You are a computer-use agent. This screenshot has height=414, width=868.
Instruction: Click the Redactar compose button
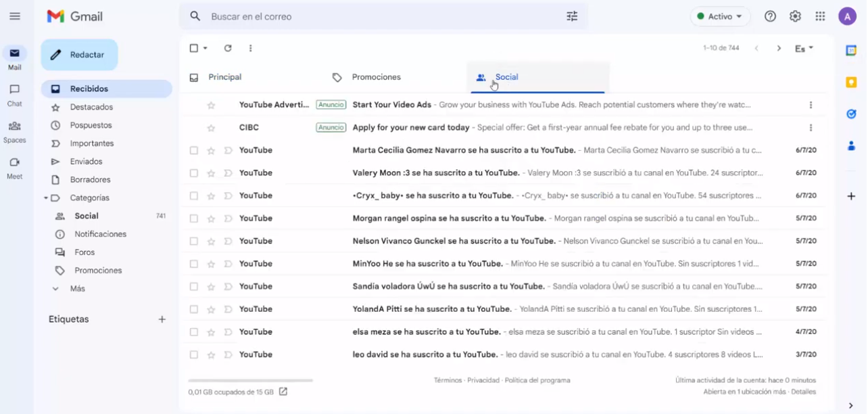tap(79, 55)
